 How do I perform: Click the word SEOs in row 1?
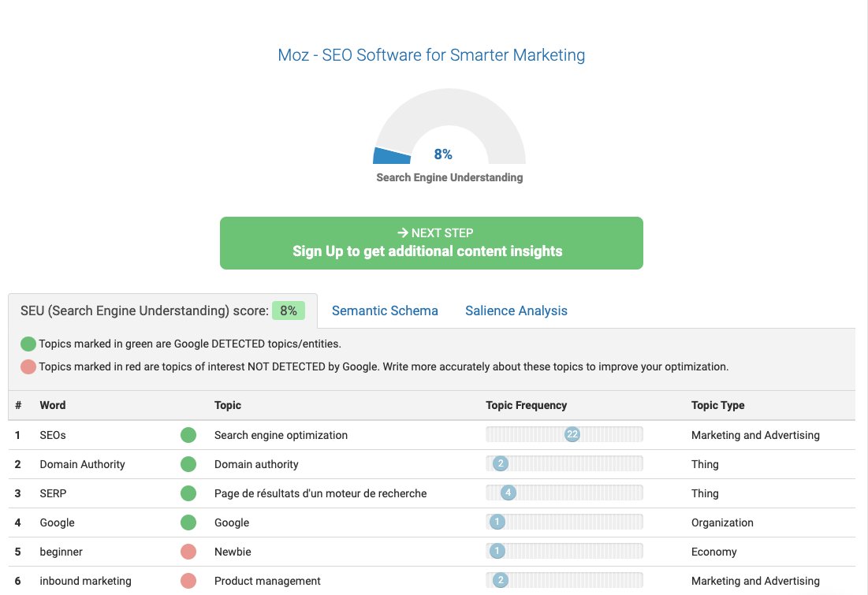pos(53,435)
